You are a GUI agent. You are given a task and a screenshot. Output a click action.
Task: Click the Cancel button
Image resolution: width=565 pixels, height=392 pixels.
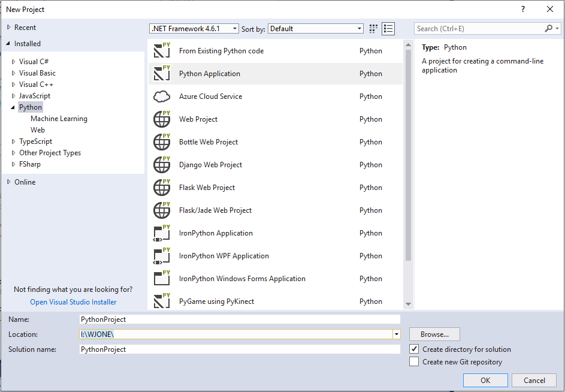pyautogui.click(x=534, y=381)
